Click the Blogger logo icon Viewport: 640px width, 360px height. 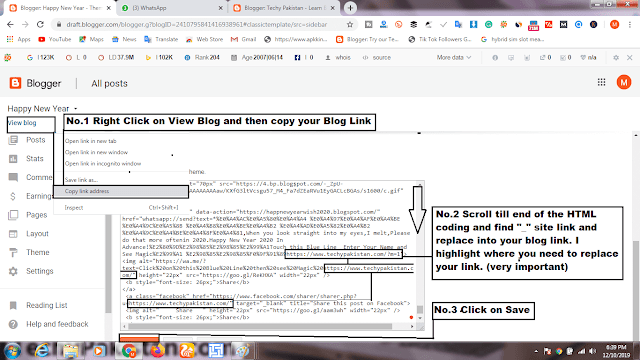(x=15, y=83)
